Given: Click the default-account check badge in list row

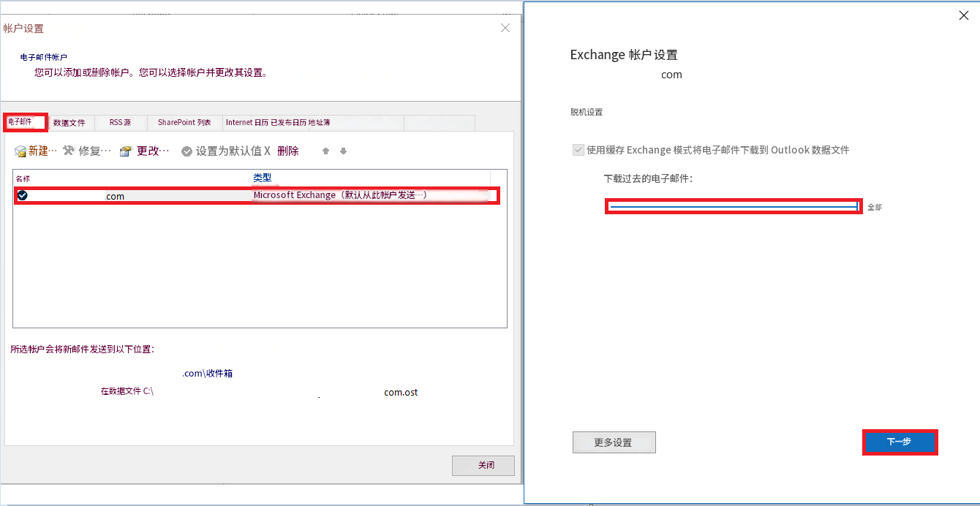Looking at the screenshot, I should [23, 195].
